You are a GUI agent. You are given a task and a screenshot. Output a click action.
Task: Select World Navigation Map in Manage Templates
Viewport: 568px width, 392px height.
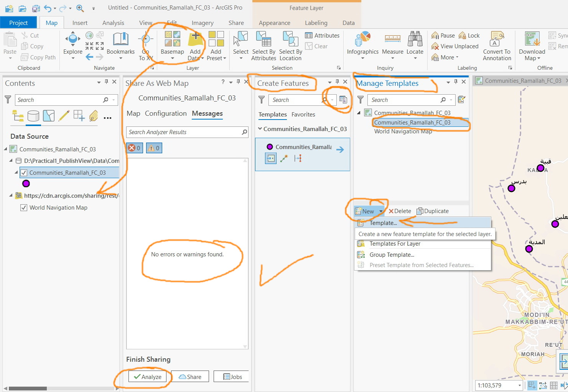click(x=403, y=131)
